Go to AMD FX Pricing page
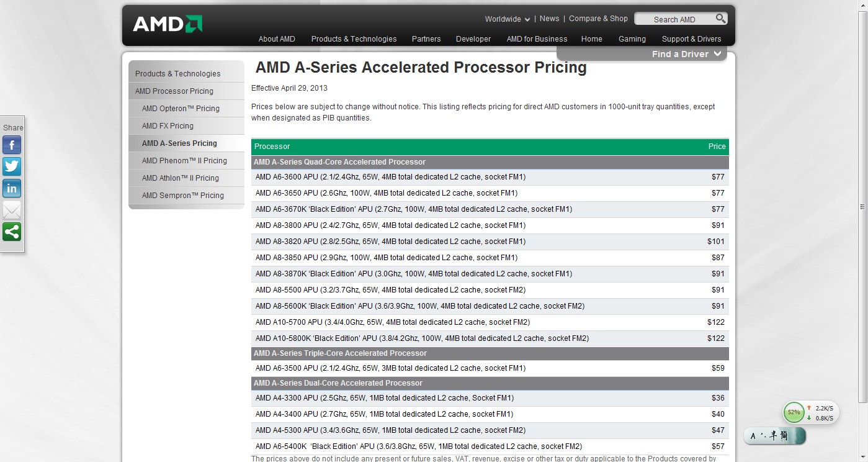 (168, 126)
